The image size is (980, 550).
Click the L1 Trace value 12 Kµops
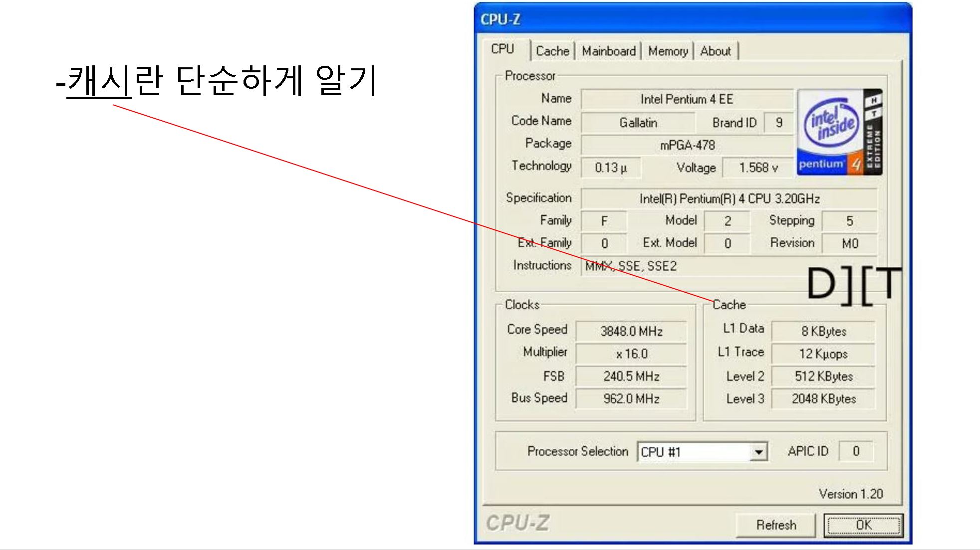[823, 354]
